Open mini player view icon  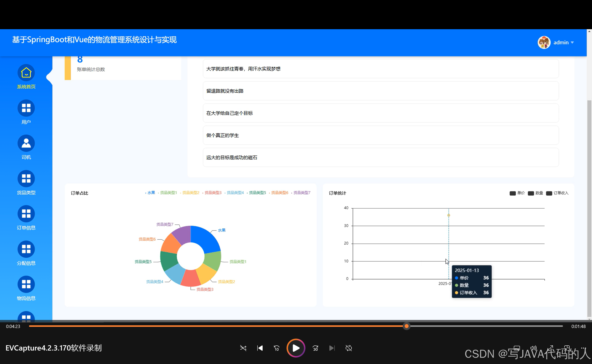[x=567, y=348]
